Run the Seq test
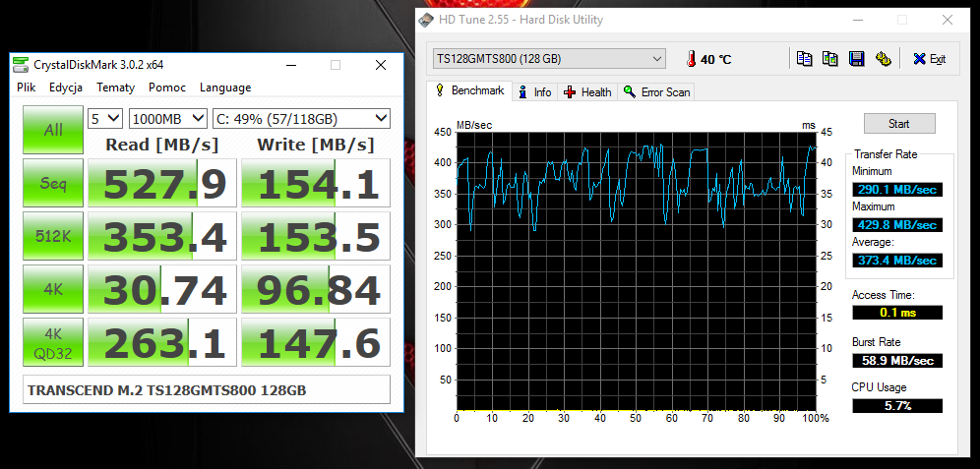Image resolution: width=980 pixels, height=469 pixels. (53, 183)
